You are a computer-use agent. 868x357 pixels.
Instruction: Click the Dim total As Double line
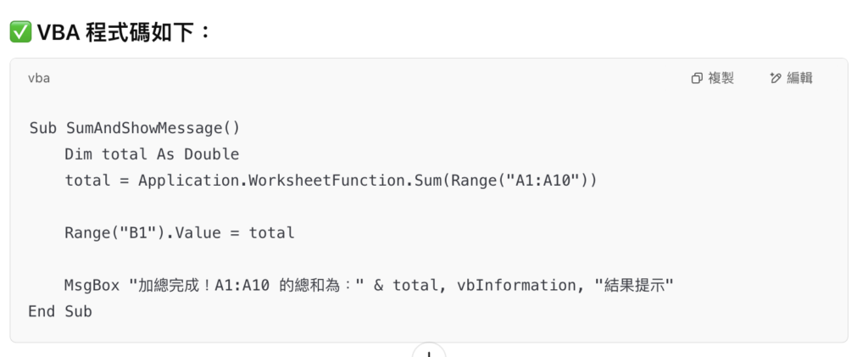coord(152,154)
